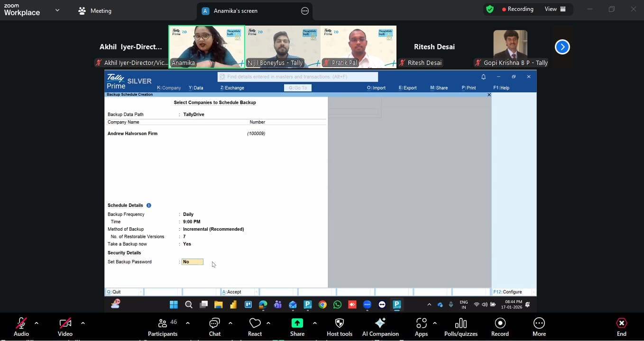
Task: Turn on camera with Video button
Action: click(65, 326)
